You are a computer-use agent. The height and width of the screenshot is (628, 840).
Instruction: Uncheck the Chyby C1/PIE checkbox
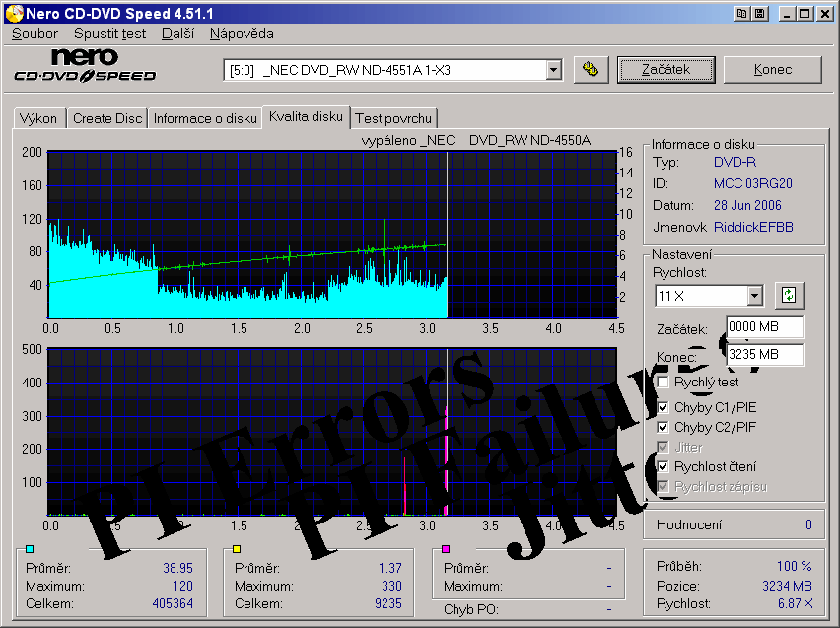(664, 408)
